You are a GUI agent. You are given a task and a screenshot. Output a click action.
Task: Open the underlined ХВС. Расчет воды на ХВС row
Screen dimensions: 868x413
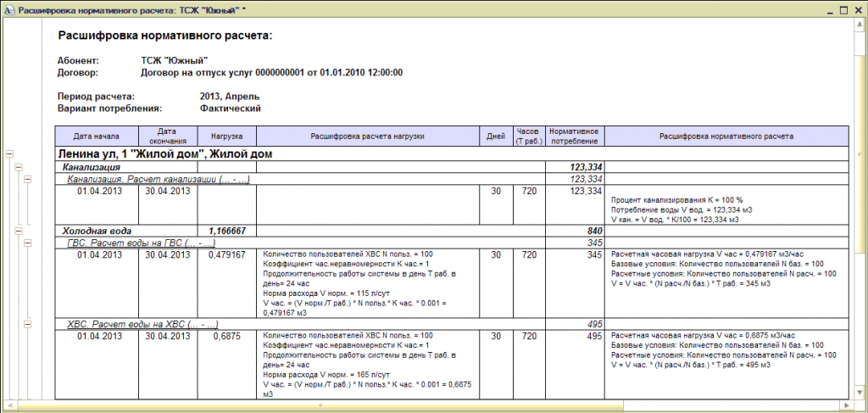142,325
